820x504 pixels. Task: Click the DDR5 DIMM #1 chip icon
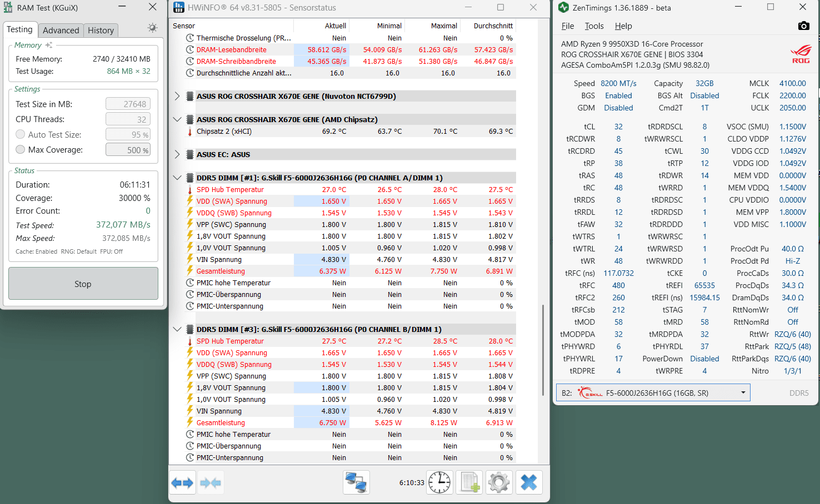(x=189, y=178)
